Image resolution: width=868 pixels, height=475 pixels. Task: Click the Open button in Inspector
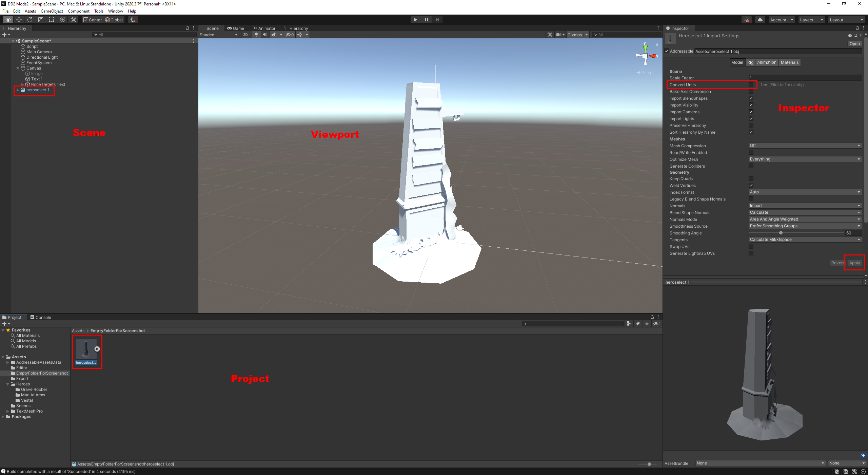pos(854,44)
